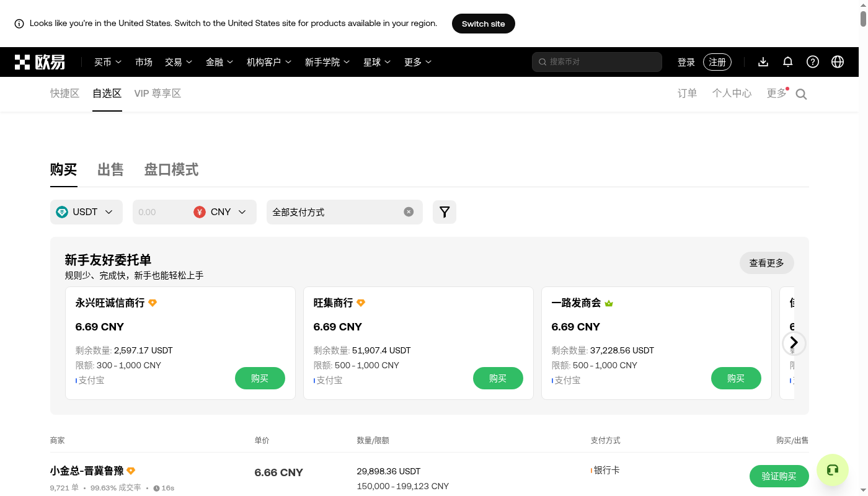Open the 更多 link beside 个人中心
The width and height of the screenshot is (868, 496).
776,94
